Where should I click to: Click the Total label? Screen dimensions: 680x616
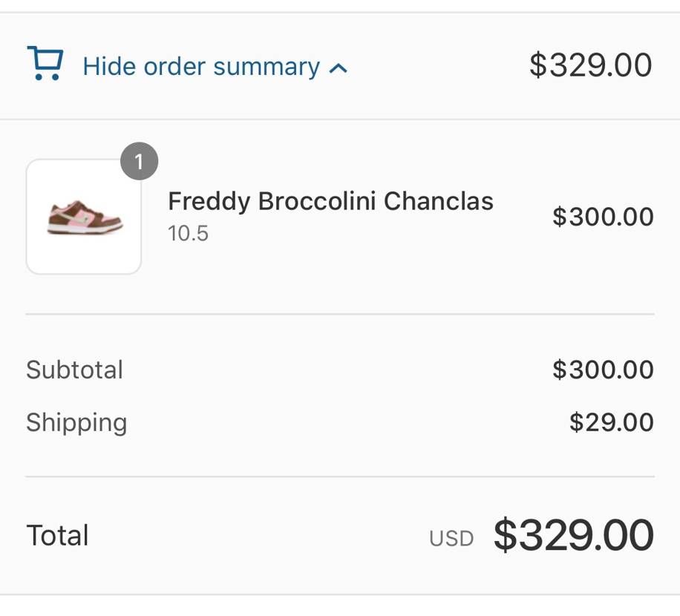pyautogui.click(x=57, y=535)
